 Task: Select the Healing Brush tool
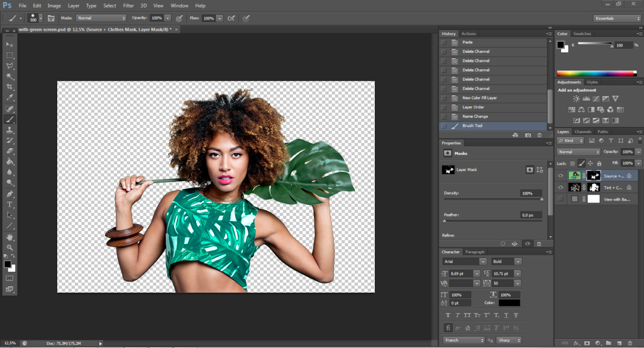pyautogui.click(x=9, y=109)
